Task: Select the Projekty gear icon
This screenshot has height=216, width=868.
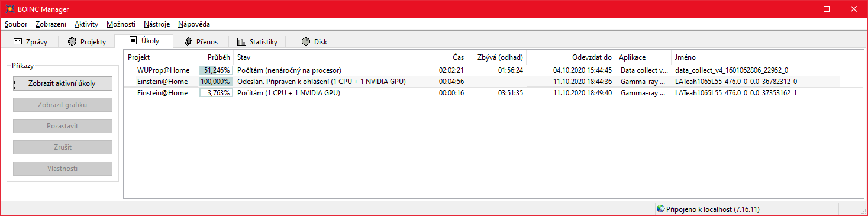Action: coord(72,42)
